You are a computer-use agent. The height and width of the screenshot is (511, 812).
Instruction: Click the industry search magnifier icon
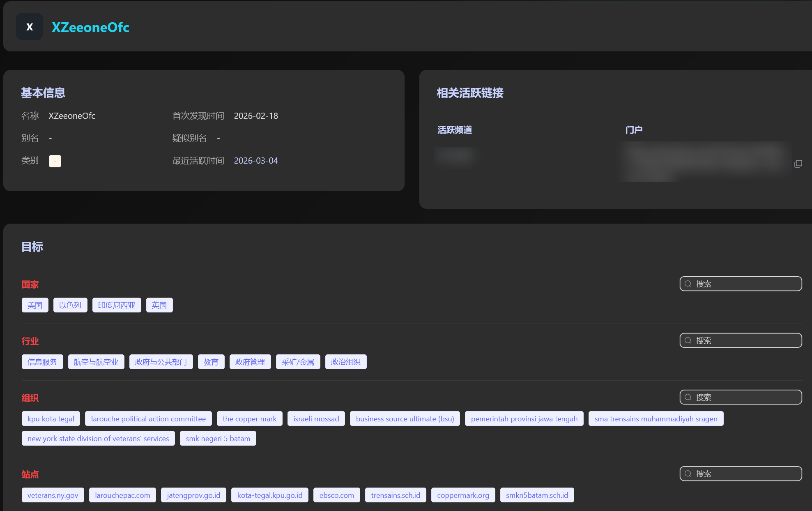click(688, 340)
